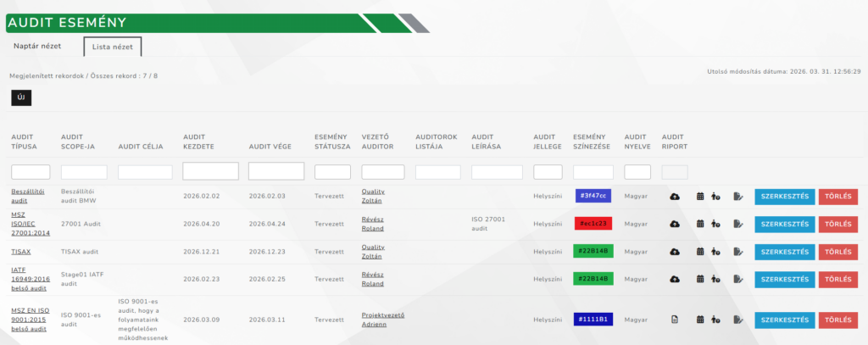
Task: Click the #ec1c23 red color swatch
Action: (x=593, y=224)
